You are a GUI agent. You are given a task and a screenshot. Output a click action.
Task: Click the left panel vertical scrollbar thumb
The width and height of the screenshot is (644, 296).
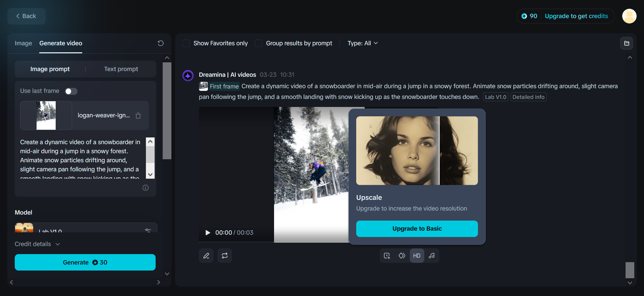click(x=167, y=111)
